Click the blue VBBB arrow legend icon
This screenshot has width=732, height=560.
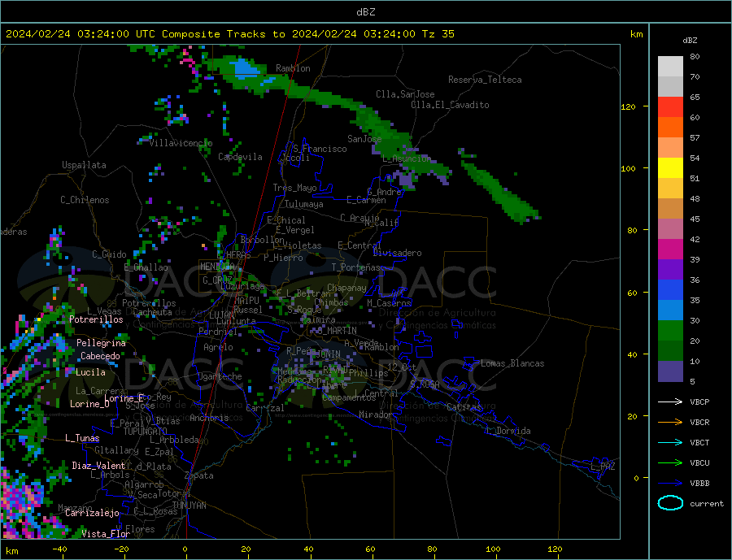(670, 483)
